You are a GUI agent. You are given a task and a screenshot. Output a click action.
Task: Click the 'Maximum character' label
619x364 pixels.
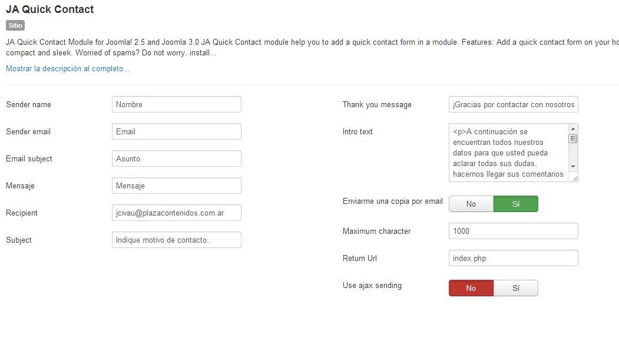(376, 231)
